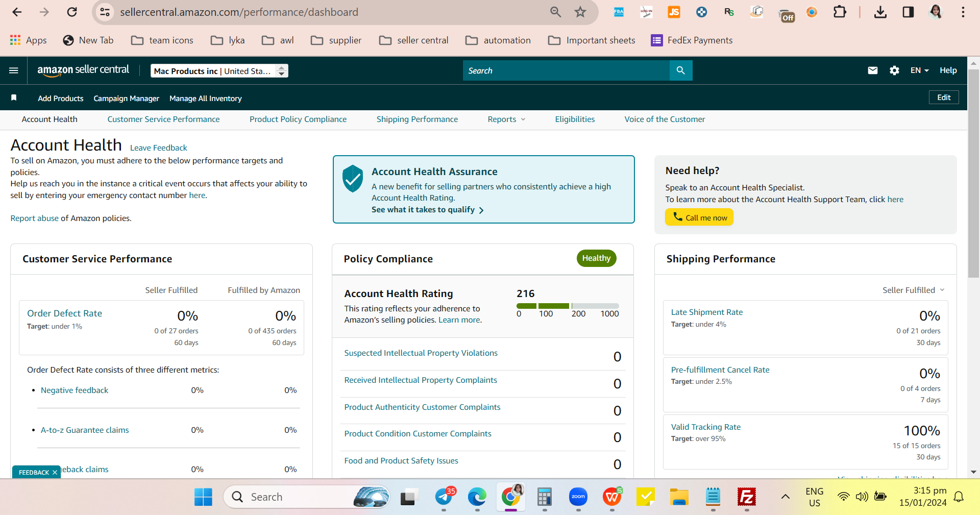The width and height of the screenshot is (980, 515).
Task: Open the Chrome three-dot menu
Action: click(963, 12)
